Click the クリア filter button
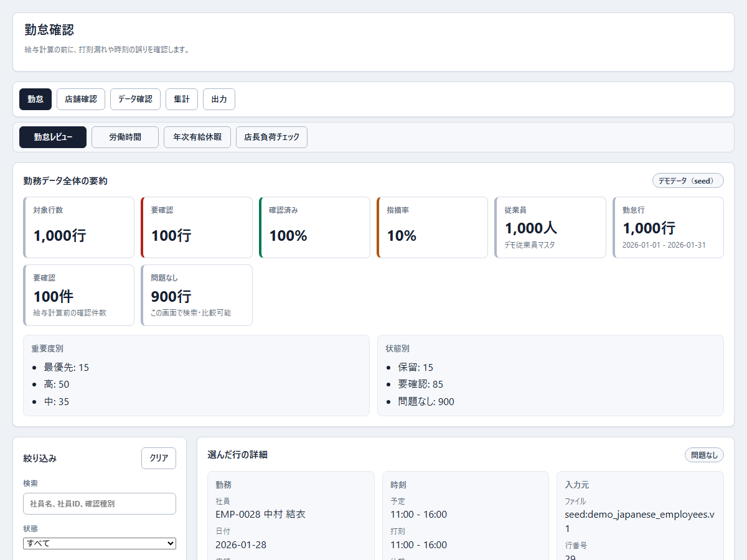 [x=159, y=458]
